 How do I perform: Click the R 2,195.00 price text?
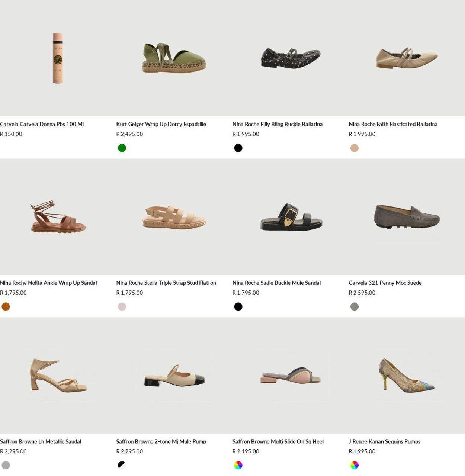[x=246, y=451]
